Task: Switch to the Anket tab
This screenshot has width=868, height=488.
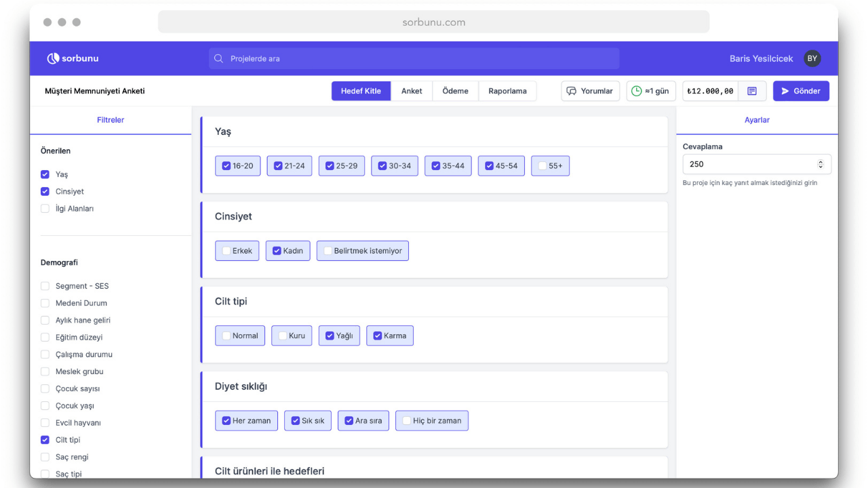Action: coord(412,91)
